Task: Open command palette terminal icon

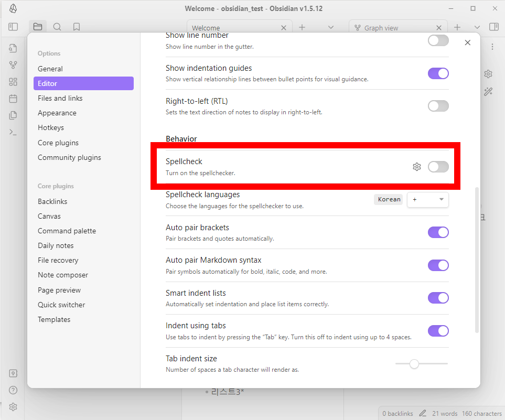Action: point(13,132)
